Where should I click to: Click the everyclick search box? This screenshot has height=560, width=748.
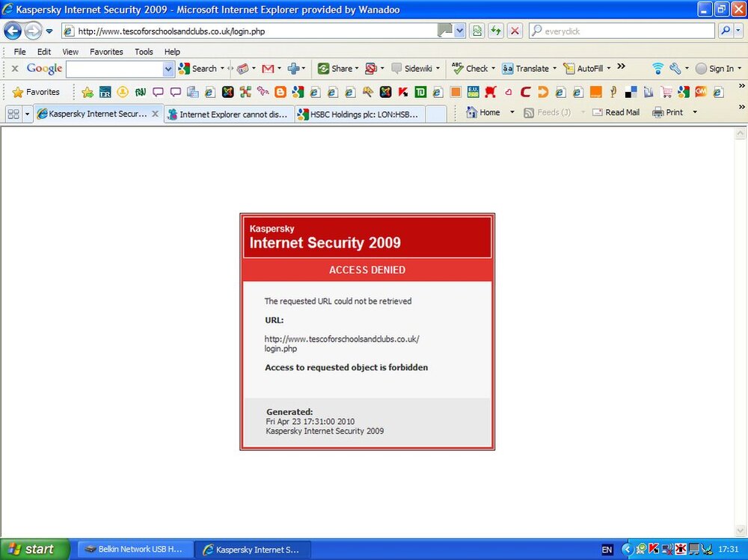pyautogui.click(x=622, y=31)
